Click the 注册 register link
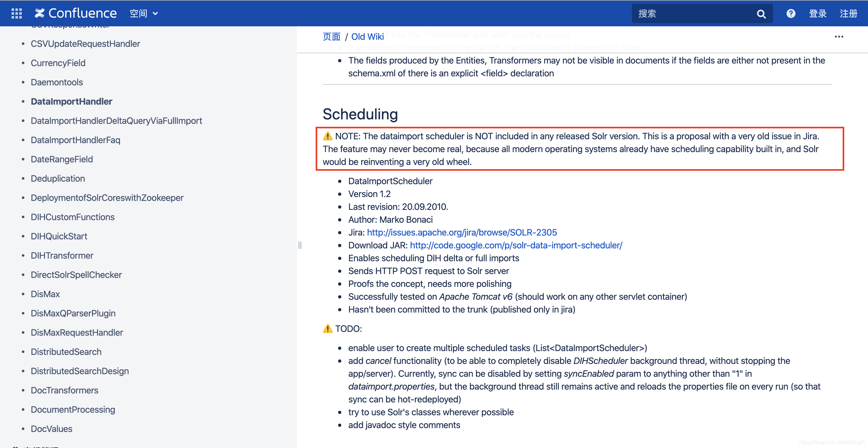868x448 pixels. pos(848,13)
